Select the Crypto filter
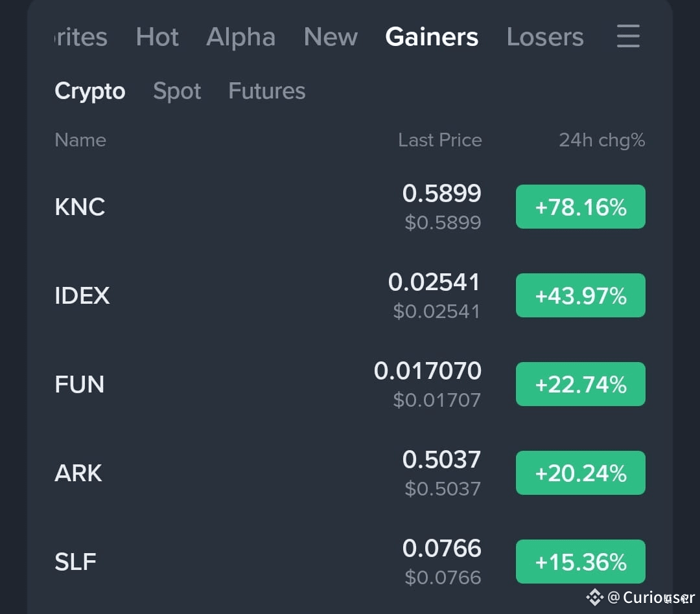 [x=89, y=91]
